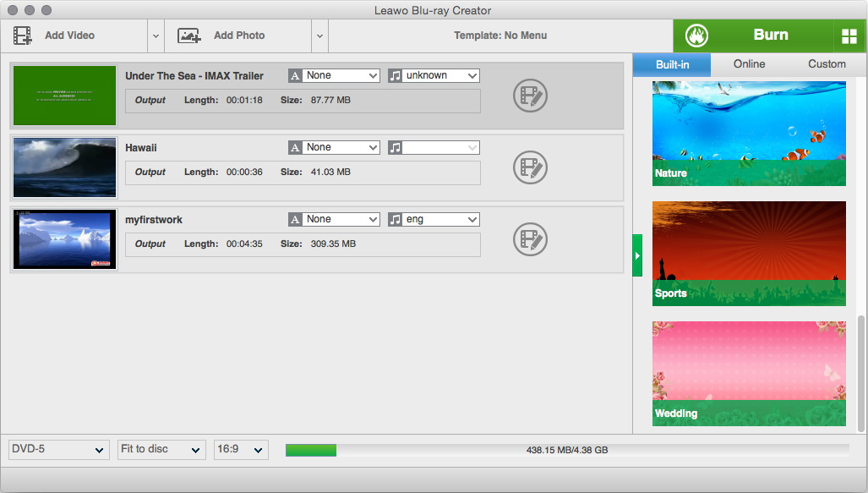Open subtitle dropdown for Hawaii

tap(341, 148)
